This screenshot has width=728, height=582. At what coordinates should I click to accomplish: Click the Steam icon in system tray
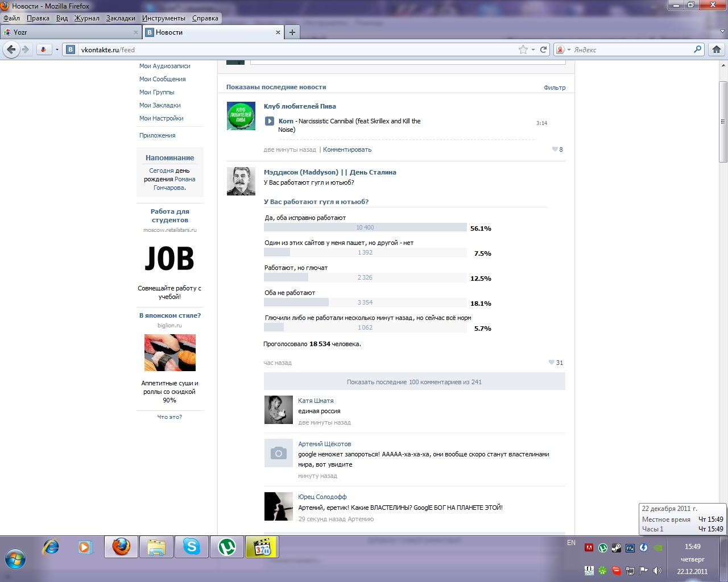click(617, 548)
